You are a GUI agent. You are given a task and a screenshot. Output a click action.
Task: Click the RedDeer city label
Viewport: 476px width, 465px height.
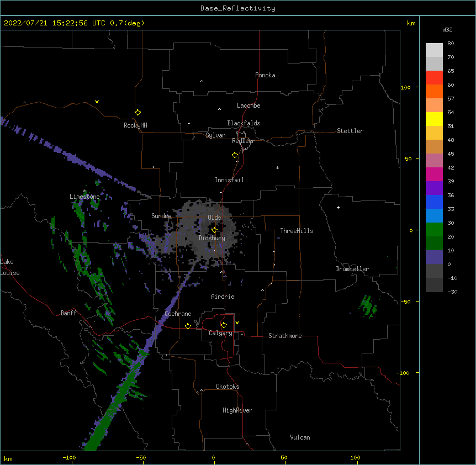tap(243, 141)
